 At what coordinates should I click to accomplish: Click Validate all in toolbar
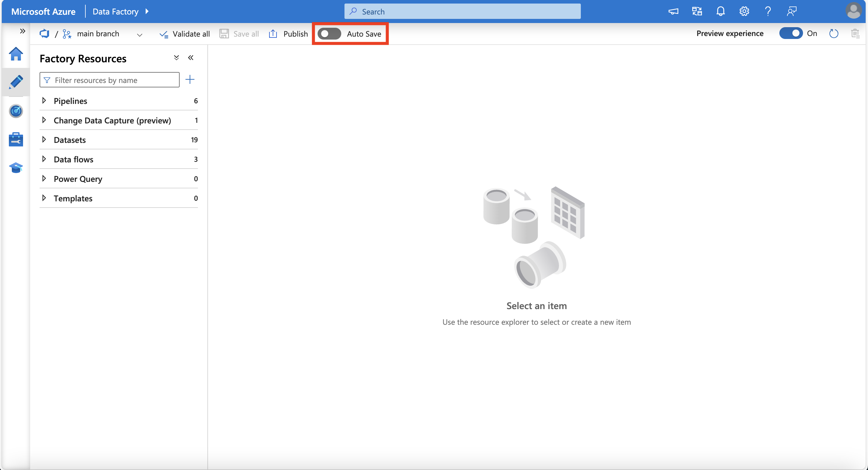click(x=185, y=33)
